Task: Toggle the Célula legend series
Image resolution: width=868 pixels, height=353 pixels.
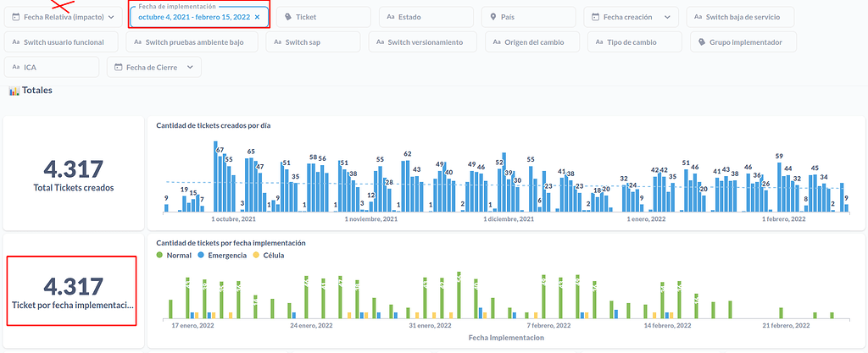Action: click(x=269, y=256)
